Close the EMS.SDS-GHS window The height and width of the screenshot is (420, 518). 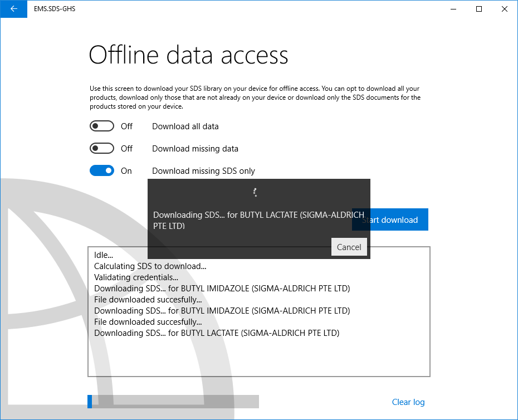(x=505, y=9)
